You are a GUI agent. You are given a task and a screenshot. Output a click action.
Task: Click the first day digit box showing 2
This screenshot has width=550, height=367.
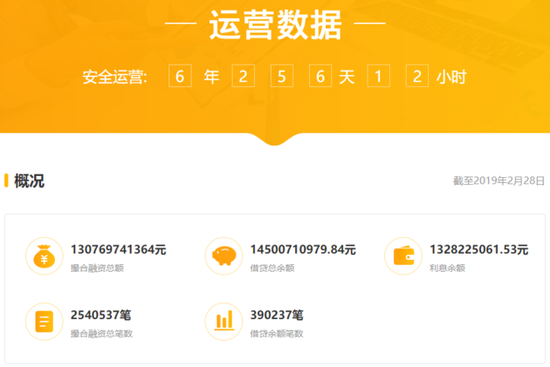tap(243, 76)
